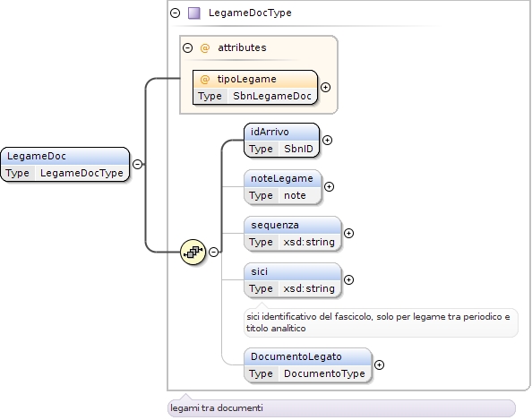The image size is (532, 420).
Task: Click the 'legami tra documenti' annotation
Action: click(341, 407)
